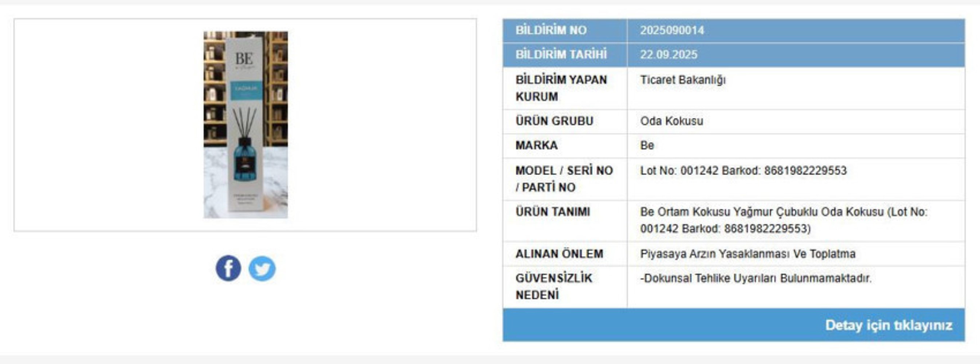Click the 'BİLDİRİM NO' header label
Screen dimensions: 980x364
551,31
